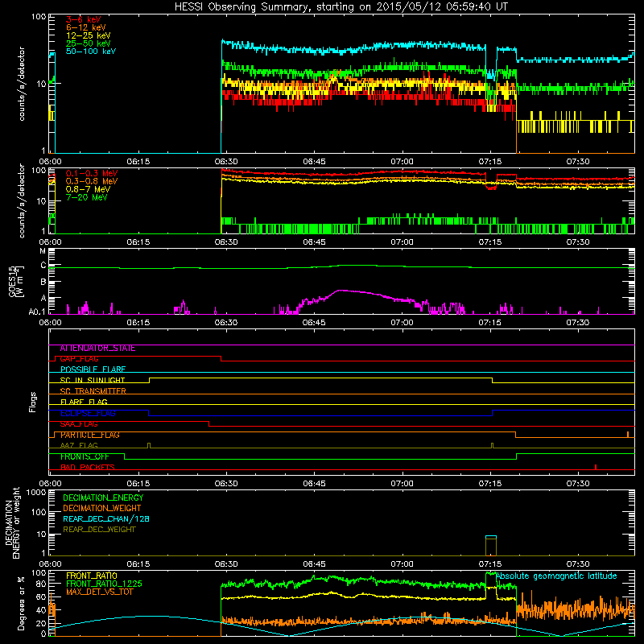Select the 50-100 keV legend label
This screenshot has width=644, height=644.
[x=91, y=52]
